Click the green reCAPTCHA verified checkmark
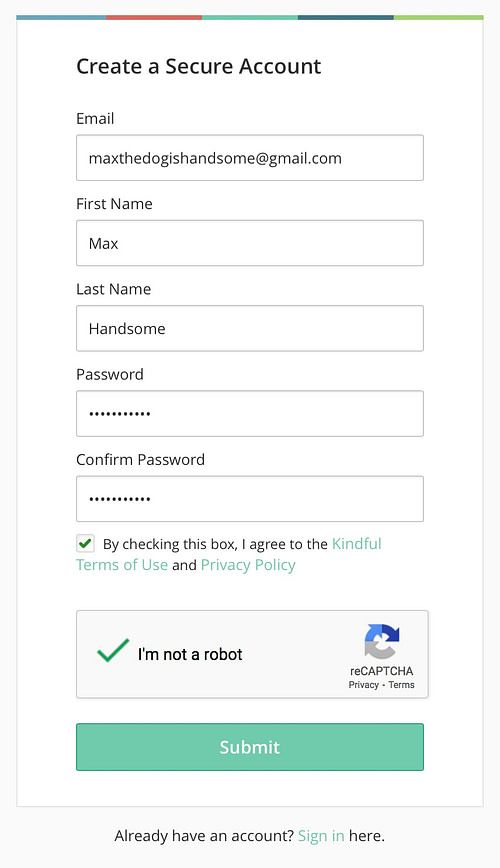Screen dimensions: 500x868 113,650
